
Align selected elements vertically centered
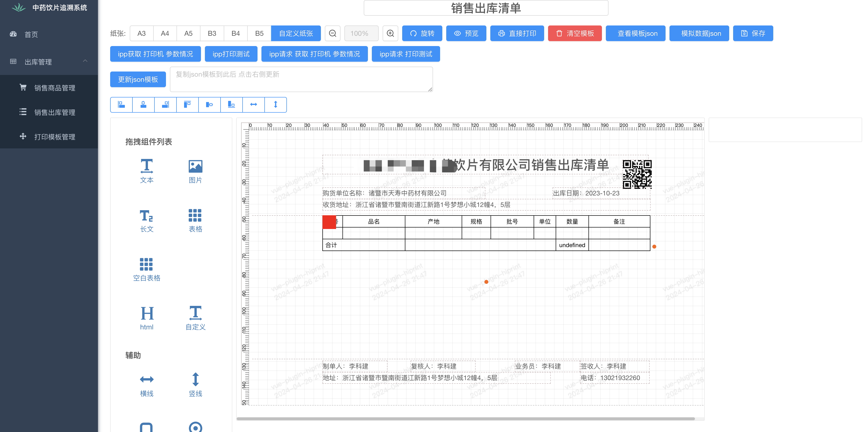209,105
